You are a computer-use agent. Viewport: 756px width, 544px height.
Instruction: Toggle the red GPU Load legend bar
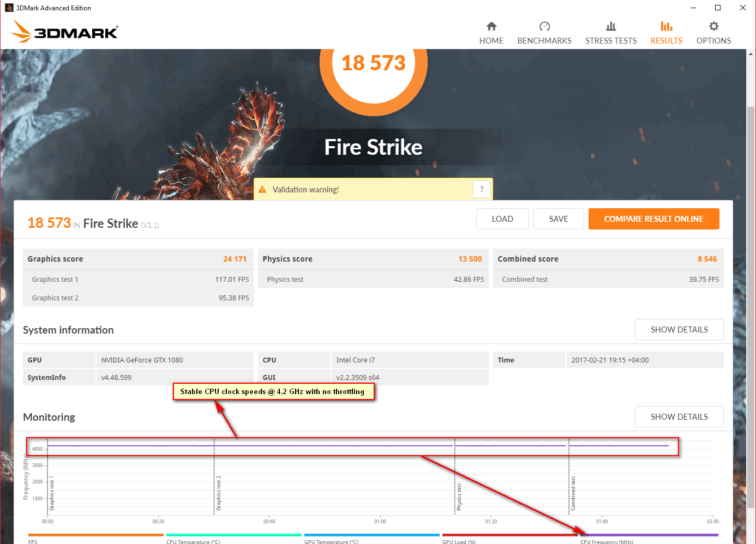510,535
